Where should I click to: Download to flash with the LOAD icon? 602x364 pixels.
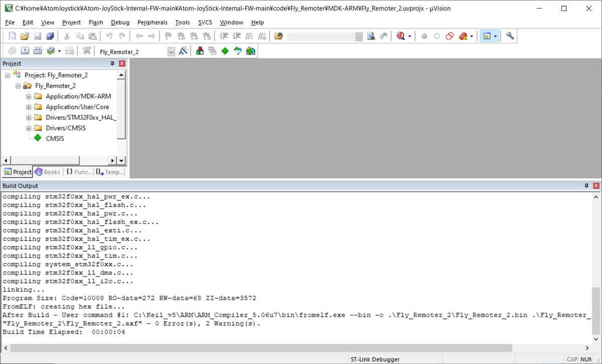point(87,51)
